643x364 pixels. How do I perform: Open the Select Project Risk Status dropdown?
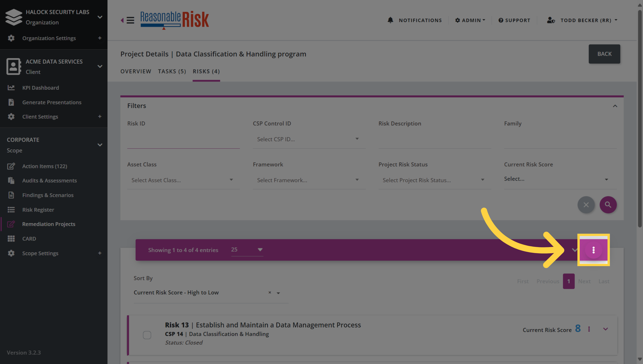point(434,180)
